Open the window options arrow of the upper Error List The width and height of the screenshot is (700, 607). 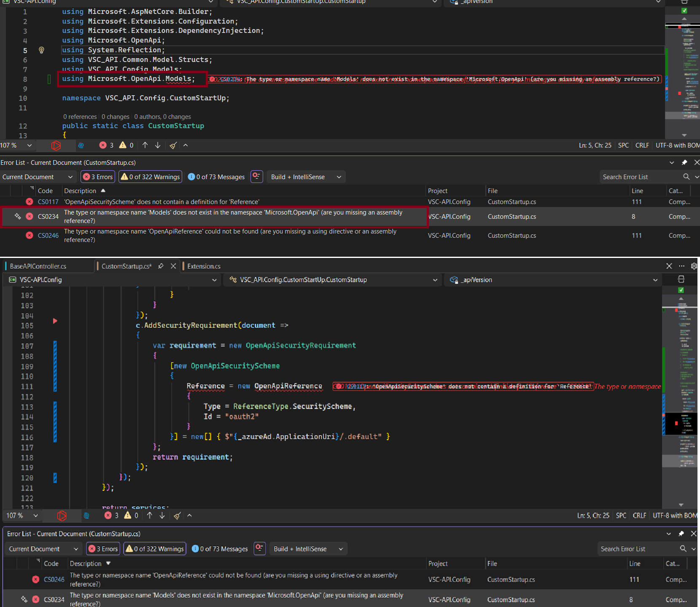(x=672, y=162)
